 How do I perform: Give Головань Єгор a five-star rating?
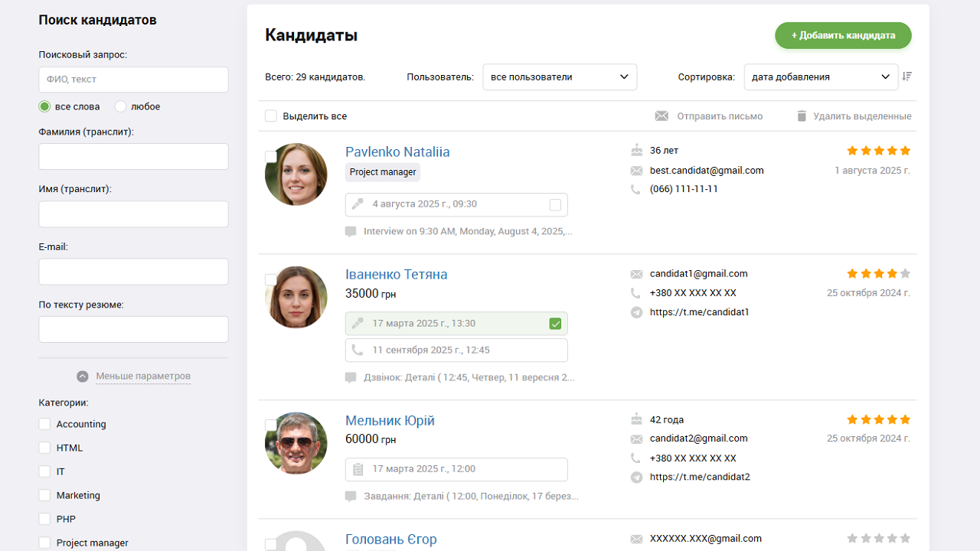(906, 538)
